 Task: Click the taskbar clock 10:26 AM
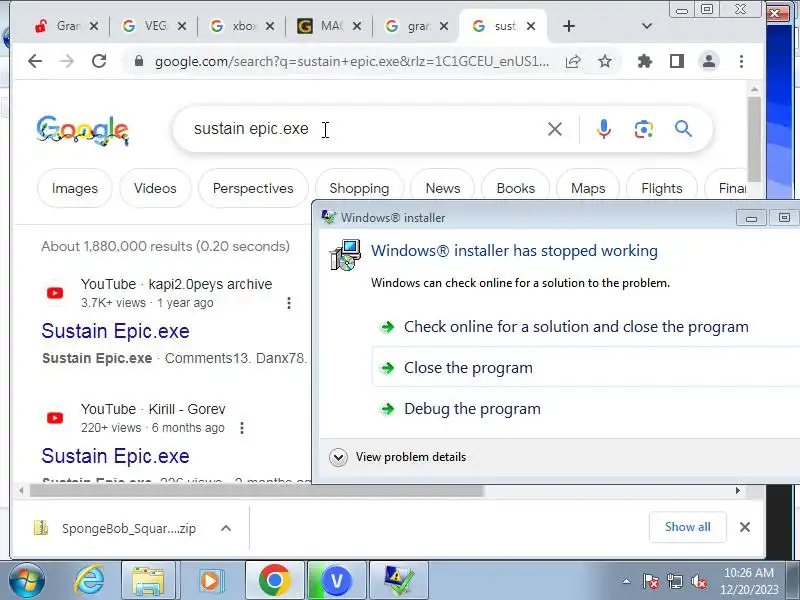click(748, 572)
